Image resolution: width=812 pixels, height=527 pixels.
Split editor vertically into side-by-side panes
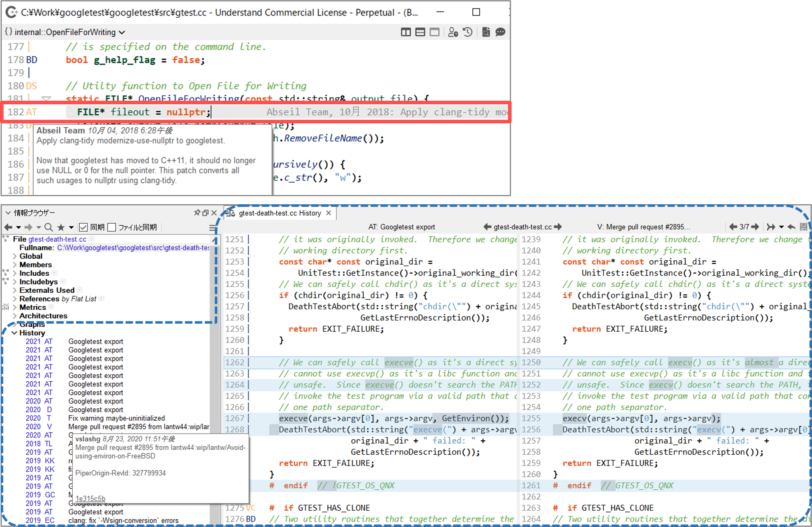tap(405, 32)
